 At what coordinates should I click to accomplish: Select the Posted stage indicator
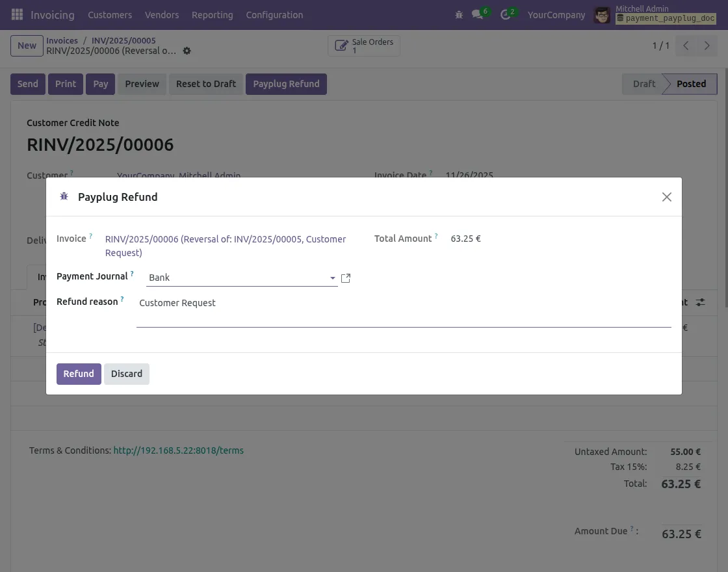pyautogui.click(x=691, y=84)
